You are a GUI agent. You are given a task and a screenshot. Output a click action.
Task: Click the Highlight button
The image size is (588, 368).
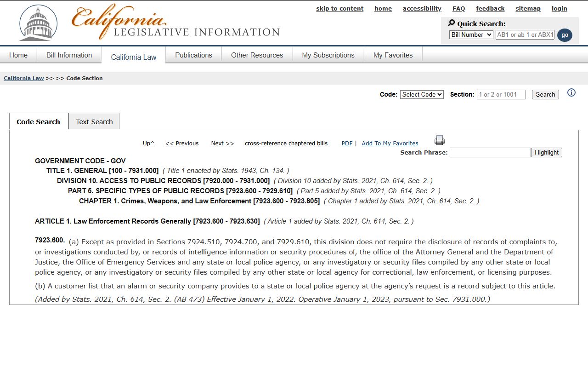[547, 152]
